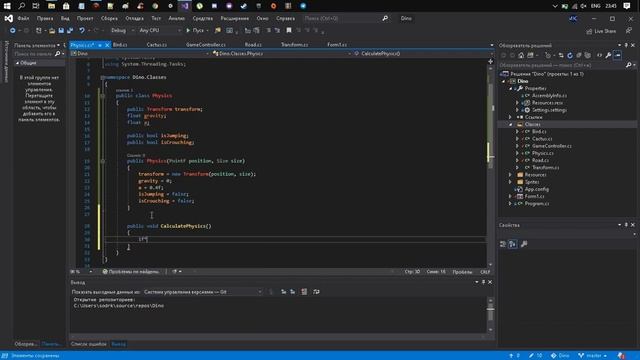Toggle auto-hide pin on Properties panel
The image size is (640, 360).
click(x=626, y=225)
